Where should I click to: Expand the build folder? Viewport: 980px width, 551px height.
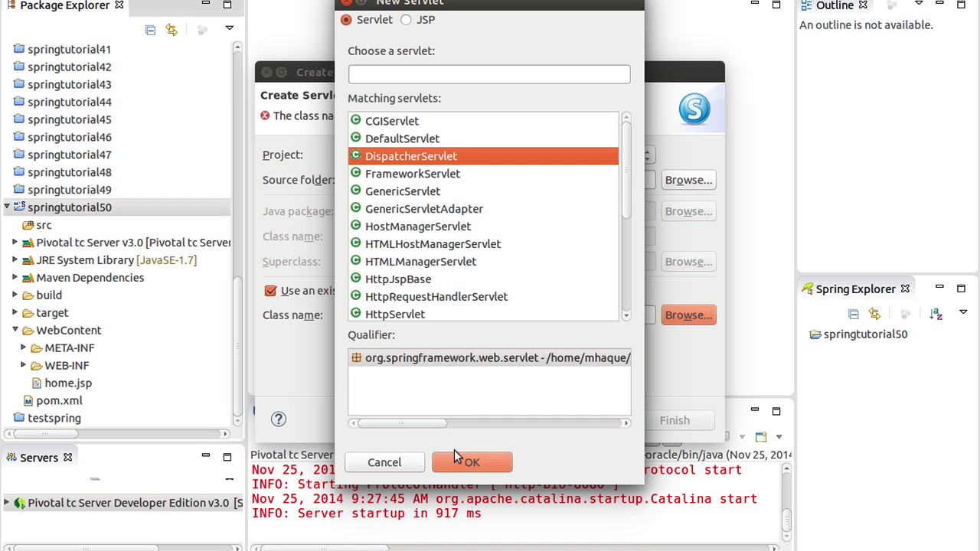[15, 295]
